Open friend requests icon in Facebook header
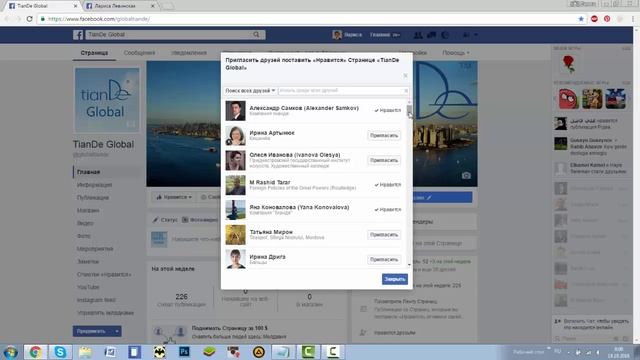The height and width of the screenshot is (360, 640). click(x=418, y=35)
